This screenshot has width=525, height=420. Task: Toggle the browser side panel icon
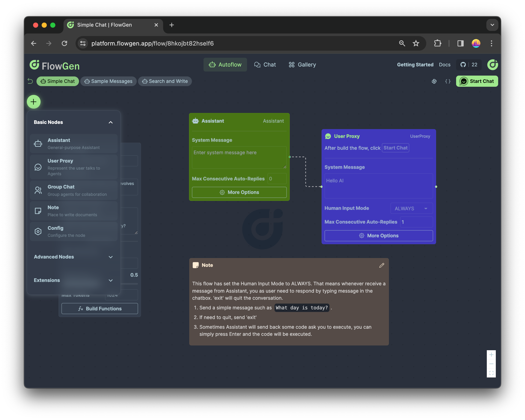tap(460, 43)
